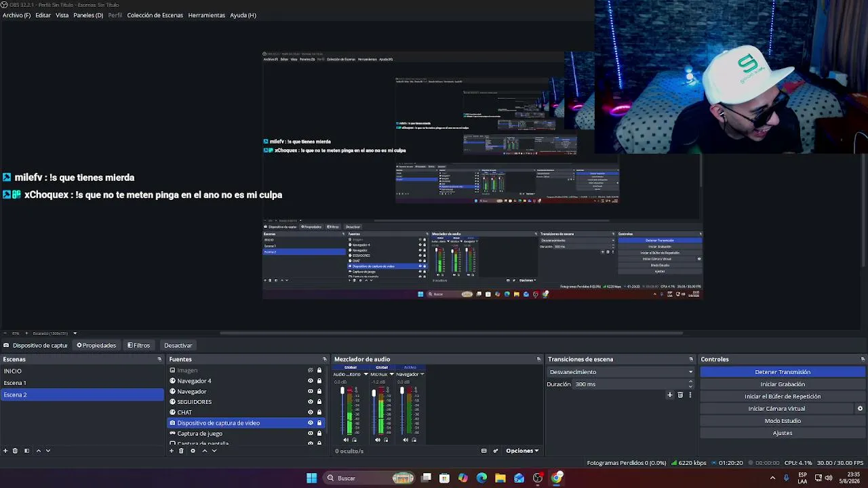Adjust the desktop audio volume fader
Screen dimensions: 868x488
[x=342, y=391]
